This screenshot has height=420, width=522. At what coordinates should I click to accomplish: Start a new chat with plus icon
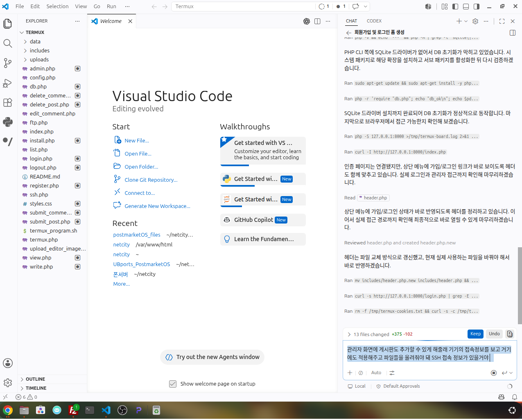coord(459,21)
